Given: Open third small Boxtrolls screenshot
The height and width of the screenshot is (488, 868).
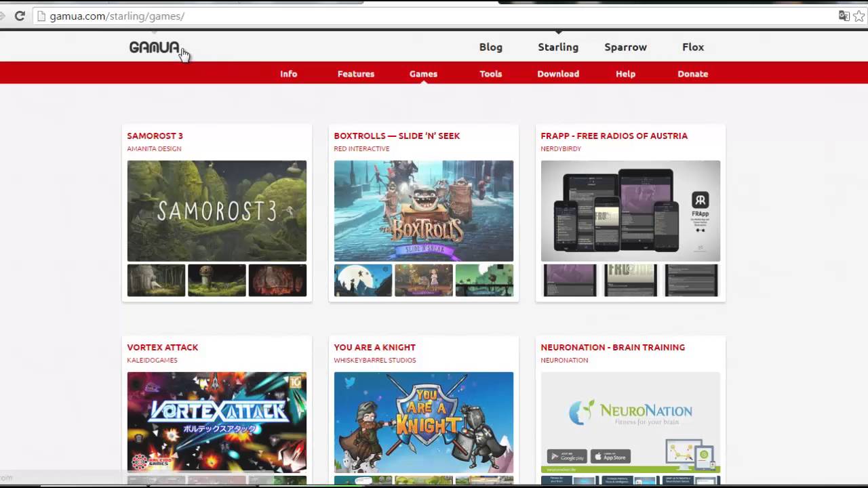Looking at the screenshot, I should 484,281.
